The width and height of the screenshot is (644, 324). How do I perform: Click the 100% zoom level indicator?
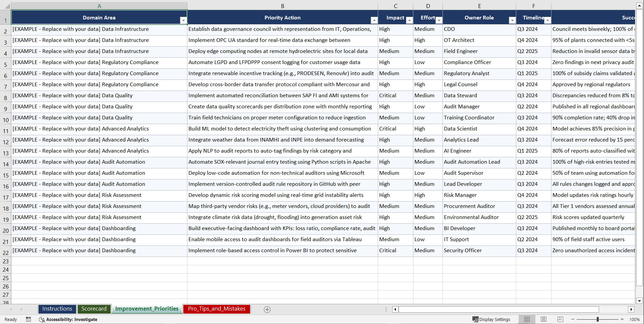(634, 320)
